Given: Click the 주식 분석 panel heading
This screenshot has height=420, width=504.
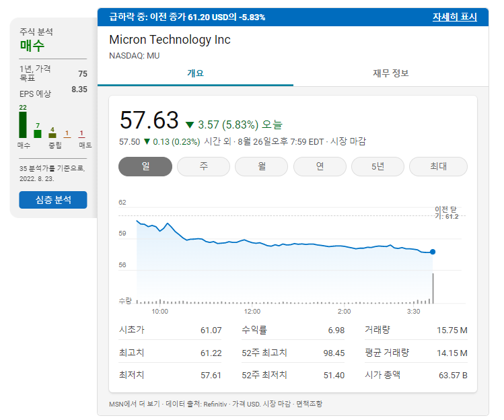Looking at the screenshot, I should [x=36, y=32].
